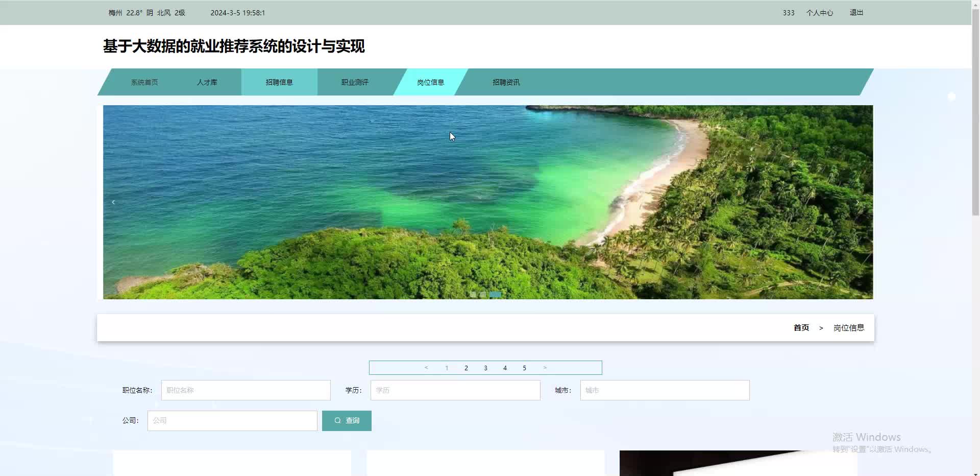Open the 职业测评 navigation tab
Viewport: 980px width, 476px height.
coord(355,82)
